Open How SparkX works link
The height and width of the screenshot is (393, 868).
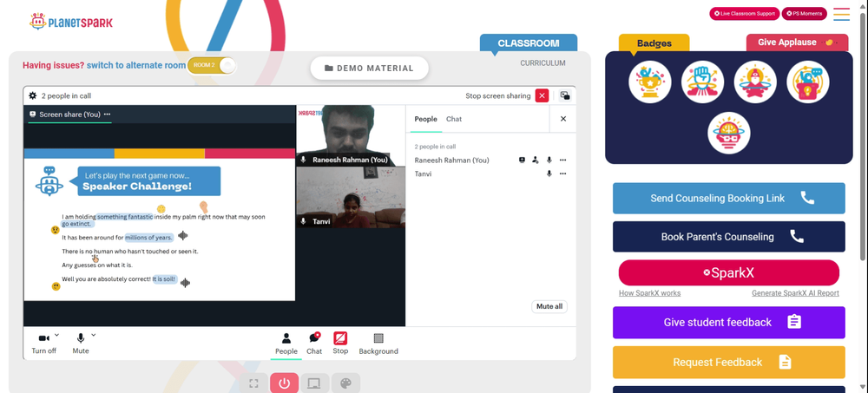[649, 293]
